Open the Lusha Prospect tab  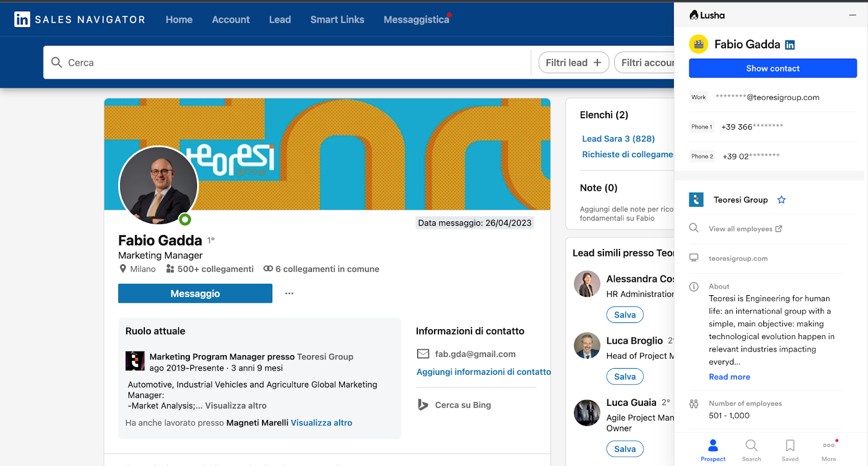(x=713, y=450)
